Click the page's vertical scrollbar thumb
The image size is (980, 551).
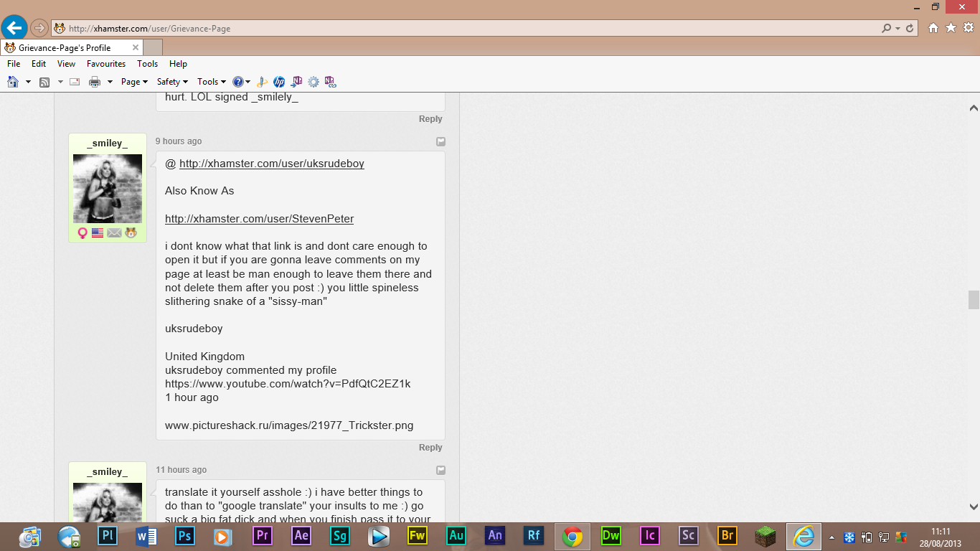pos(974,300)
